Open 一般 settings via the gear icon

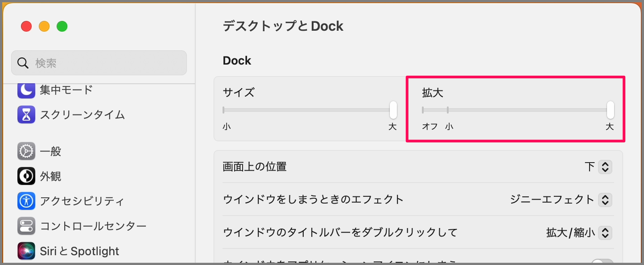click(x=26, y=151)
